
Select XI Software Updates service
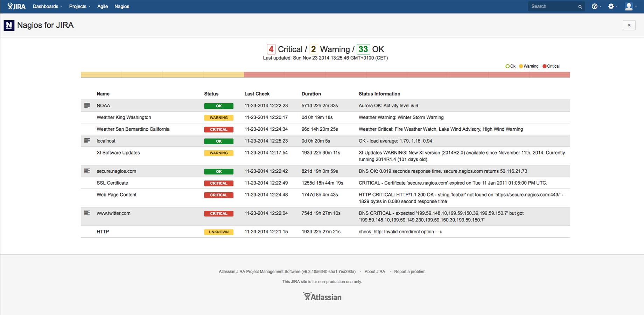click(118, 153)
